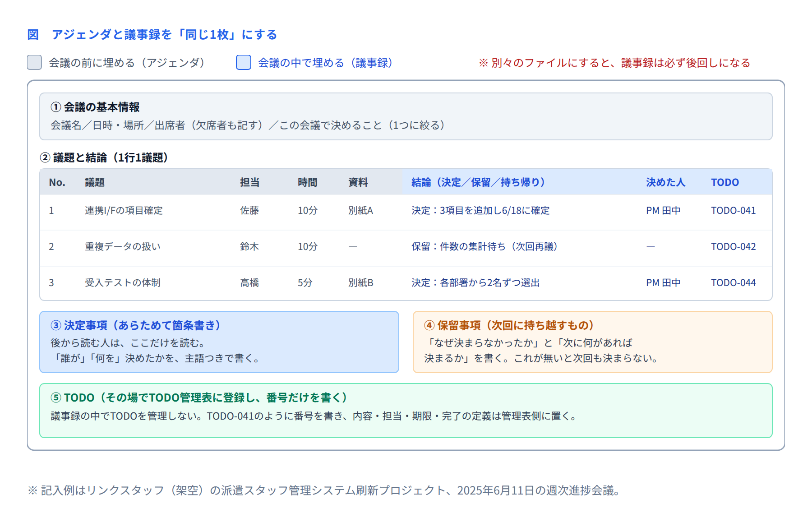Click the 別紙B cell
The image size is (812, 527).
(x=361, y=282)
